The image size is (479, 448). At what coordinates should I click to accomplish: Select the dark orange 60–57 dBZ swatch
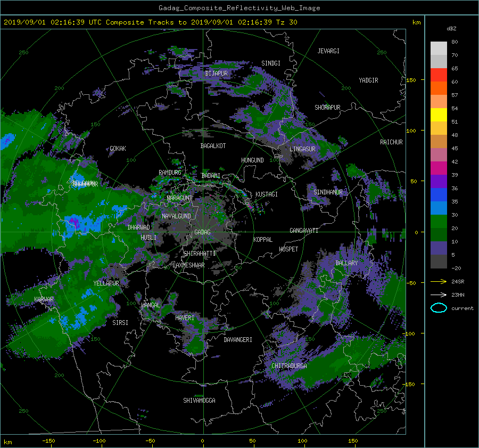tap(439, 88)
